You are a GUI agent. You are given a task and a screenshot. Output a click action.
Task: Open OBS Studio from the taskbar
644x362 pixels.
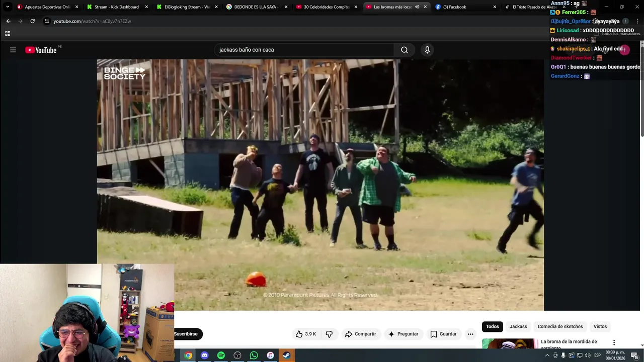coord(237,355)
